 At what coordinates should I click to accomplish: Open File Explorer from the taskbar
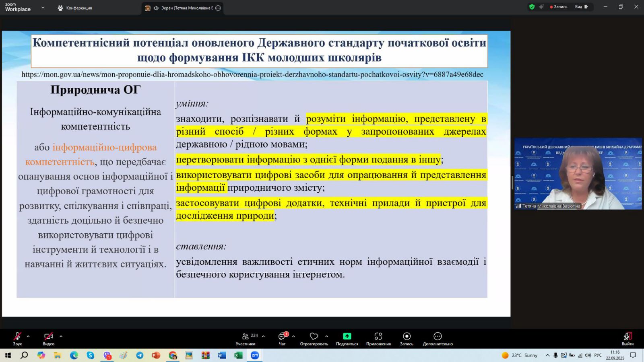tap(58, 355)
